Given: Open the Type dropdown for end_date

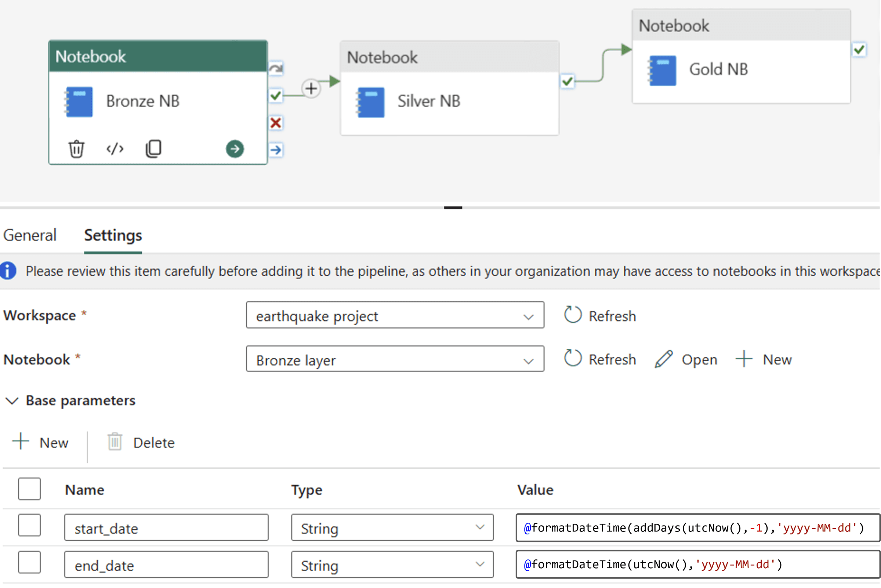Looking at the screenshot, I should pos(392,565).
